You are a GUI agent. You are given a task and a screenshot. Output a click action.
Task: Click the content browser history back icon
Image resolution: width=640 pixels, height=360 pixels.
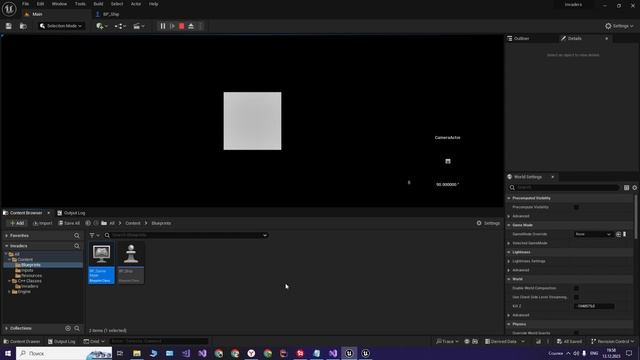click(88, 223)
